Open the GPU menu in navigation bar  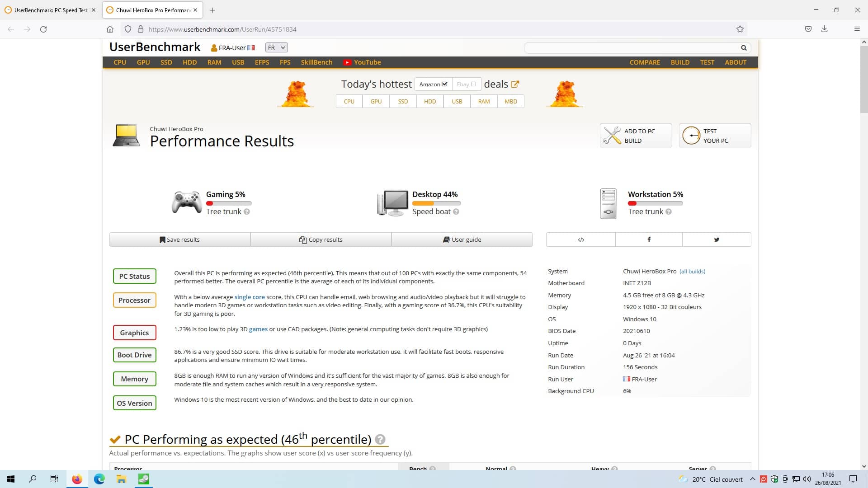[143, 62]
